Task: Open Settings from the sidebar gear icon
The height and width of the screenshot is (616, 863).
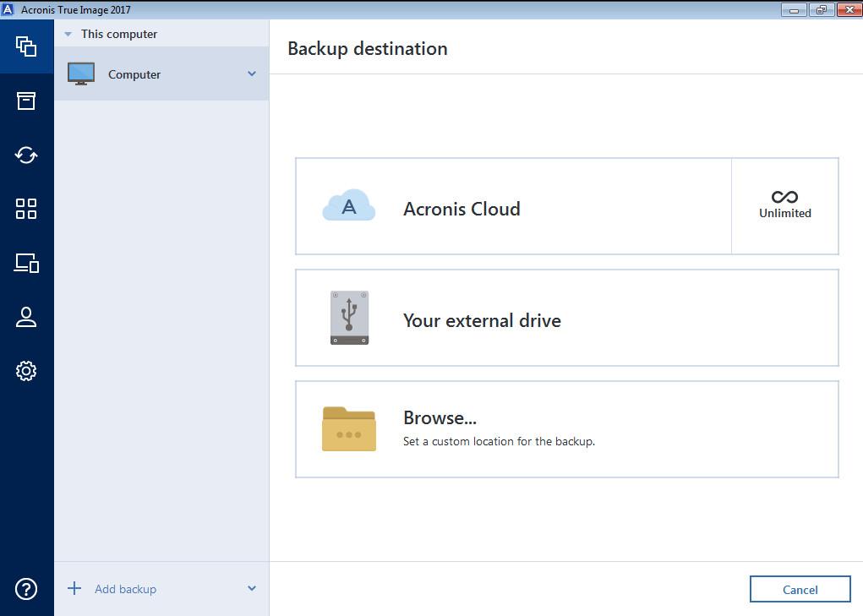Action: (x=26, y=370)
